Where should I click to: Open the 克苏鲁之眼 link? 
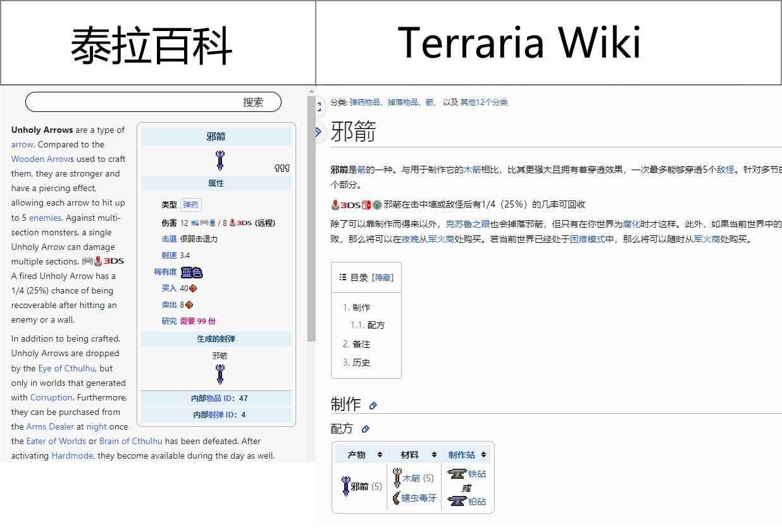point(468,224)
